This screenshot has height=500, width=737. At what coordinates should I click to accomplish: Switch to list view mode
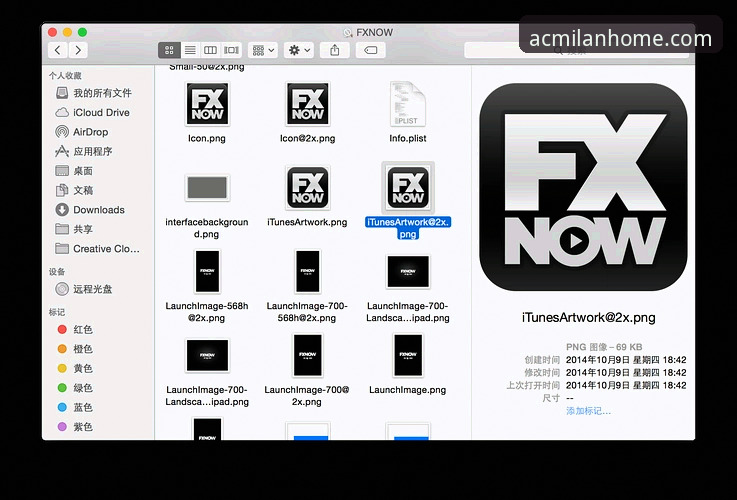(x=190, y=50)
